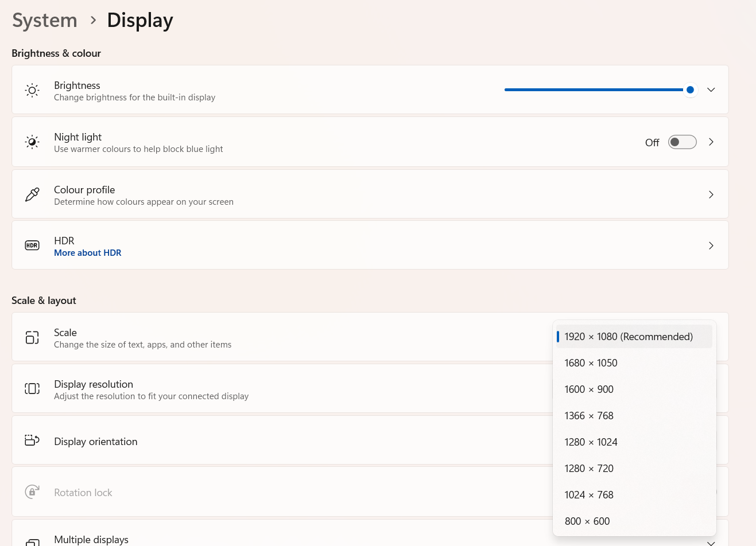Expand the Brightness options chevron
The width and height of the screenshot is (756, 546).
pyautogui.click(x=711, y=90)
